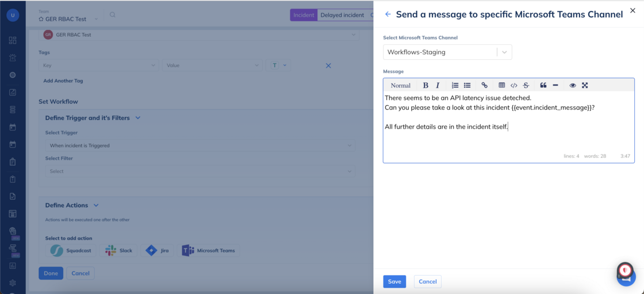Viewport: 644px width, 294px height.
Task: Go back using the panel's arrow
Action: click(388, 14)
